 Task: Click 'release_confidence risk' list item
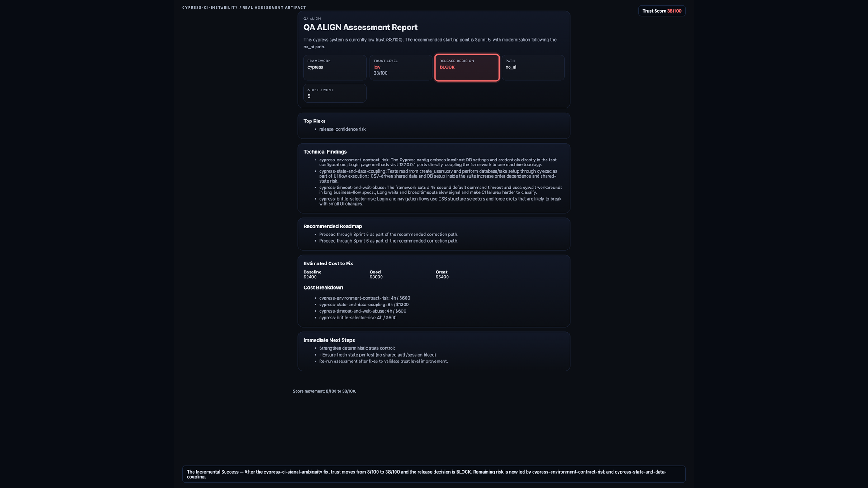[342, 129]
